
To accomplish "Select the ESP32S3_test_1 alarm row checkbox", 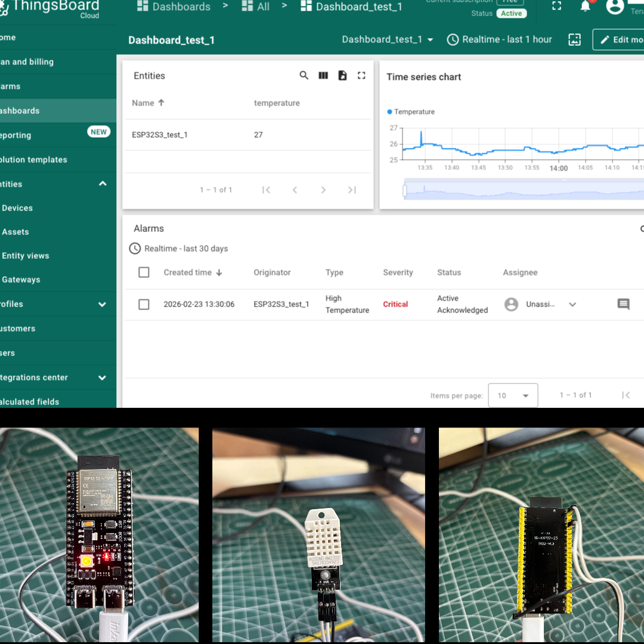I will point(144,304).
